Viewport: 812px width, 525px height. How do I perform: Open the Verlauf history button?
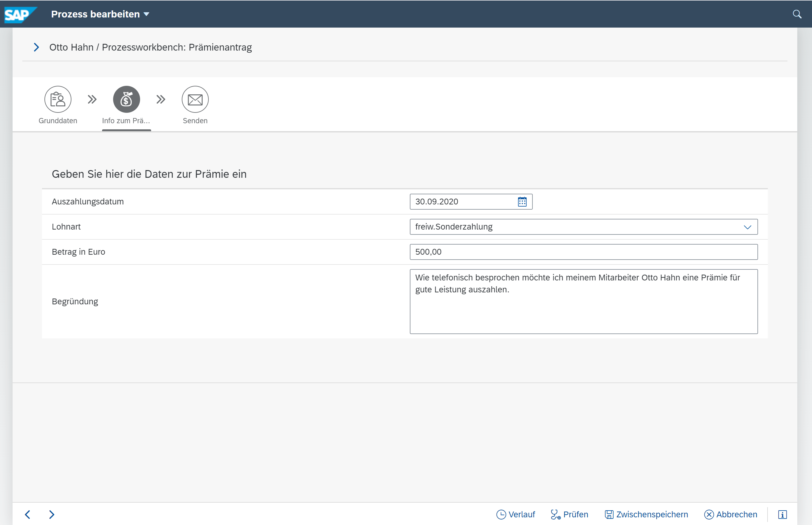pyautogui.click(x=515, y=515)
